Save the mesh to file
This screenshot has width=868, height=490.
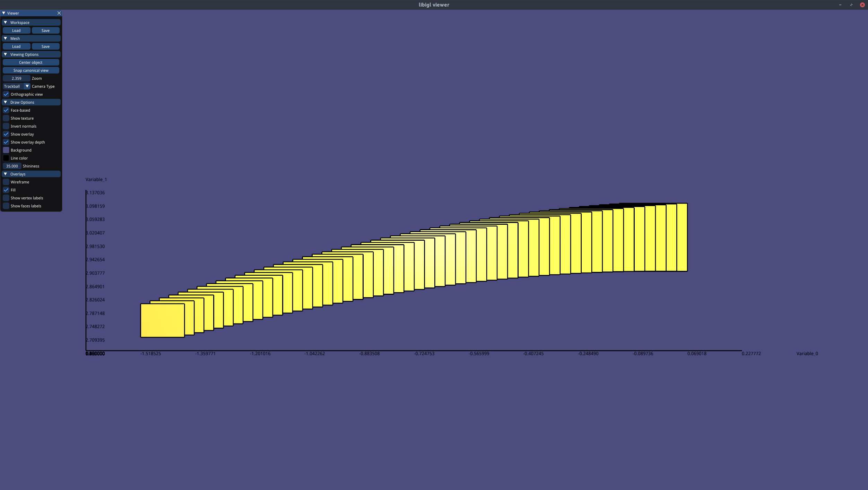pos(45,46)
